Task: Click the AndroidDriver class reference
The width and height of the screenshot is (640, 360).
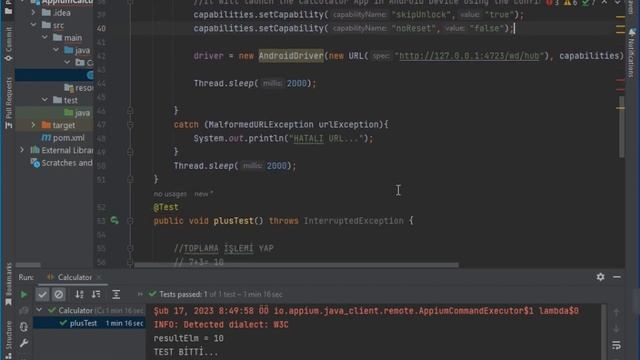Action: [291, 56]
